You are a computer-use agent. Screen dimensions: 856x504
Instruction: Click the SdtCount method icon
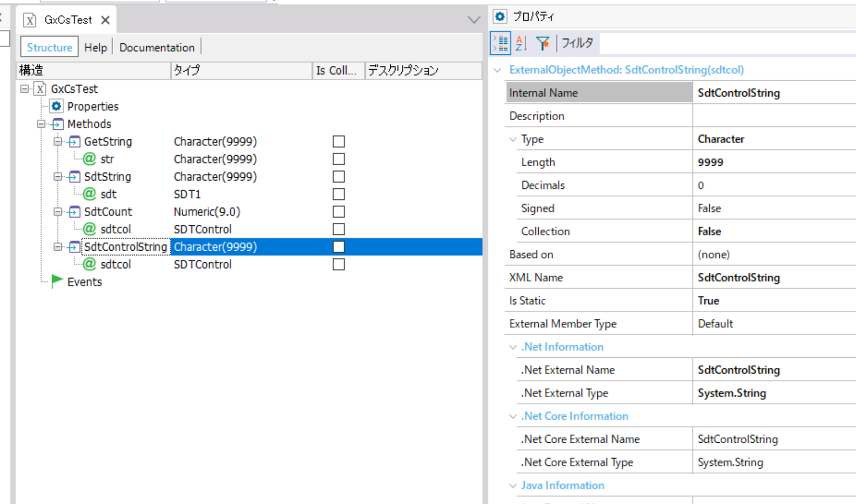tap(74, 212)
